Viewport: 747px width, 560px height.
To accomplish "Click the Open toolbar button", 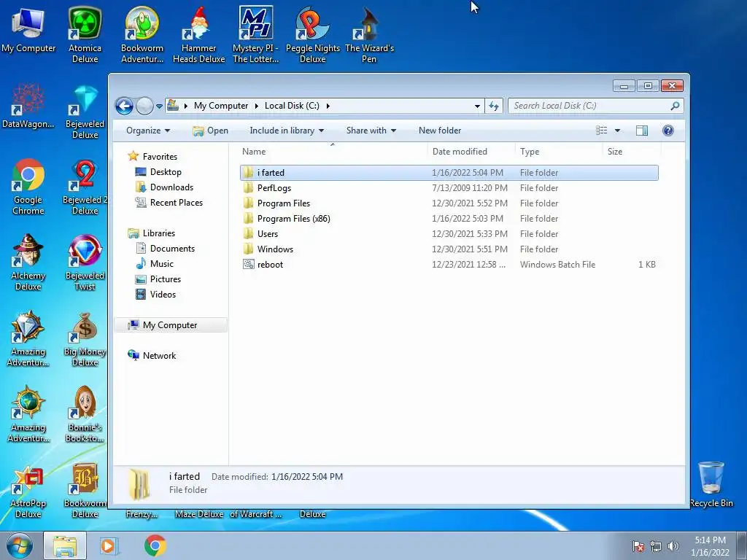I will 211,131.
